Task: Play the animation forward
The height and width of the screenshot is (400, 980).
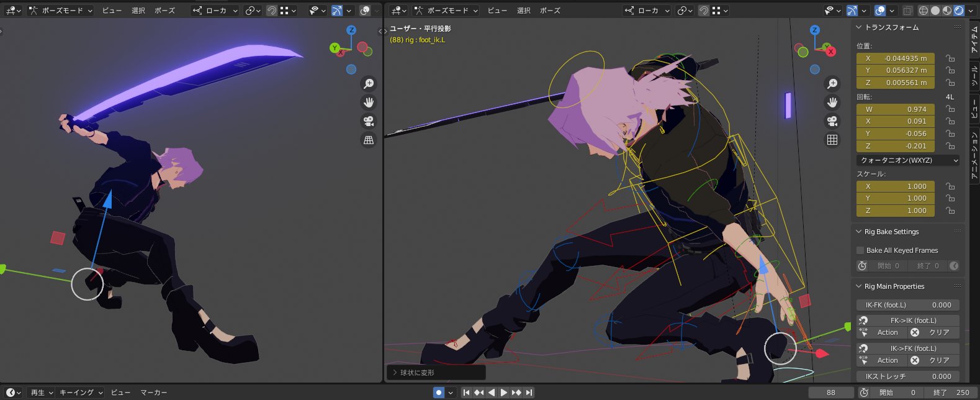Action: pyautogui.click(x=504, y=393)
